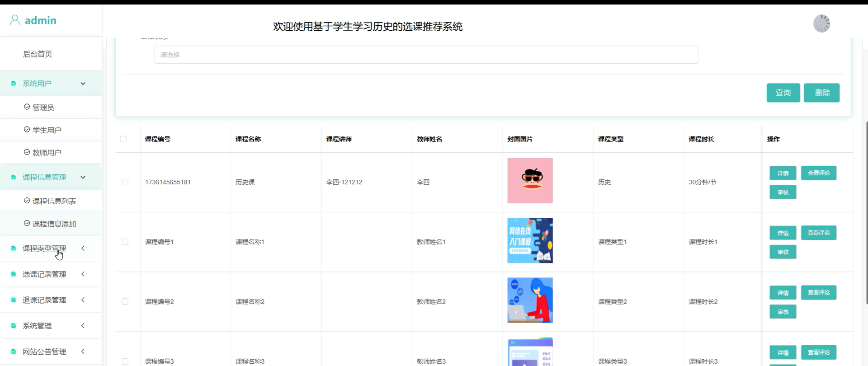Check the row checkbox for course 1736145655181
The image size is (868, 366).
click(125, 182)
